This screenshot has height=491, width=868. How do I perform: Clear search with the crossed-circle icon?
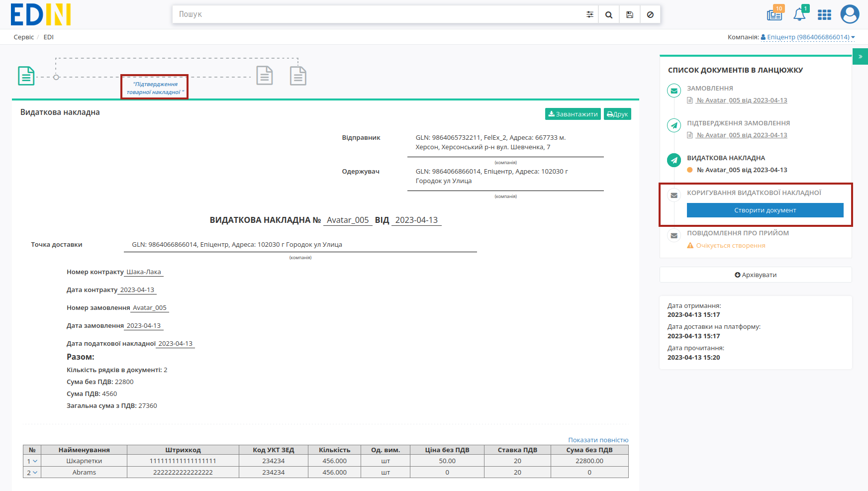pyautogui.click(x=650, y=14)
